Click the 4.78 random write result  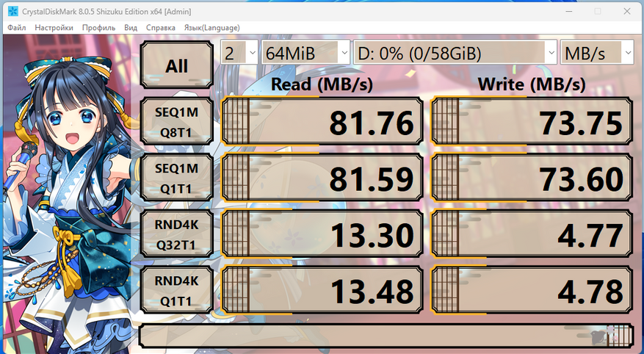(532, 290)
